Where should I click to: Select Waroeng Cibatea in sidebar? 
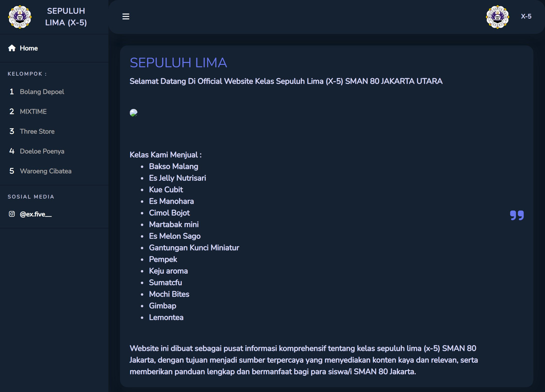(45, 171)
